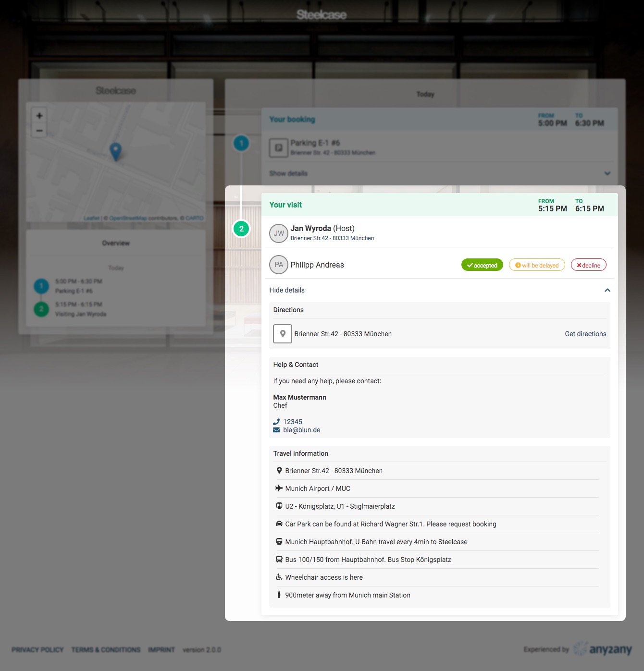
Task: Click the map zoom out minus button
Action: click(39, 131)
